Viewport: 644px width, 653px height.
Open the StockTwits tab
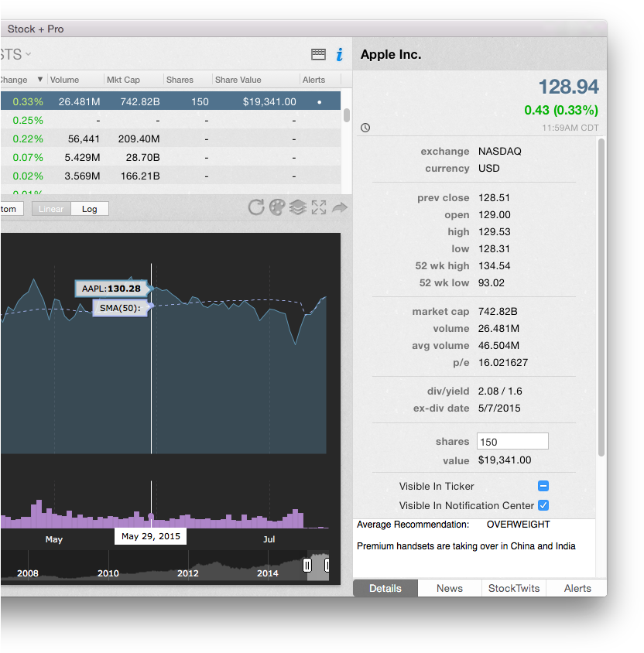pyautogui.click(x=514, y=588)
